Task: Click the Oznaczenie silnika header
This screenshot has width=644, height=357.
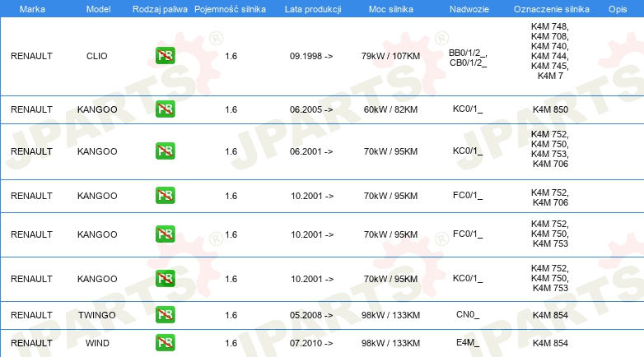Action: pyautogui.click(x=551, y=9)
